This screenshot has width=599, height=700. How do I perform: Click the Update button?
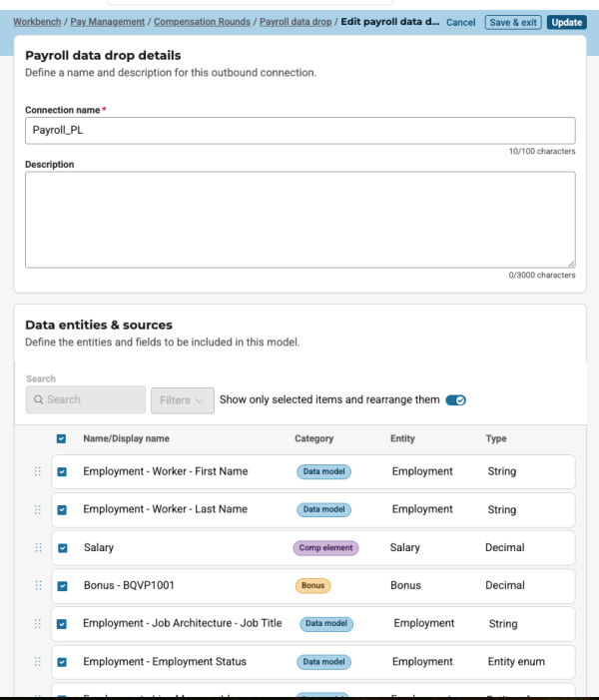tap(566, 22)
